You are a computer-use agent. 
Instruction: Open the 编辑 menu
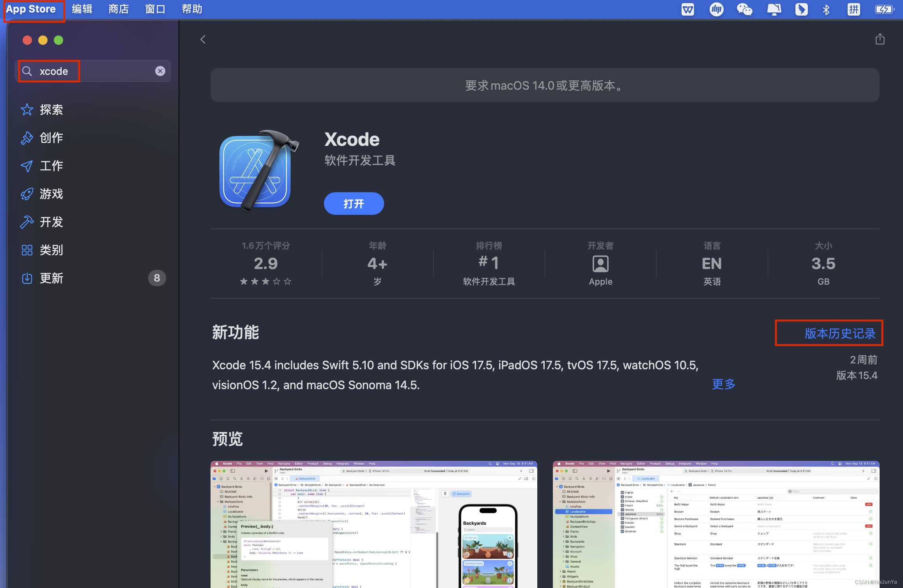coord(82,9)
